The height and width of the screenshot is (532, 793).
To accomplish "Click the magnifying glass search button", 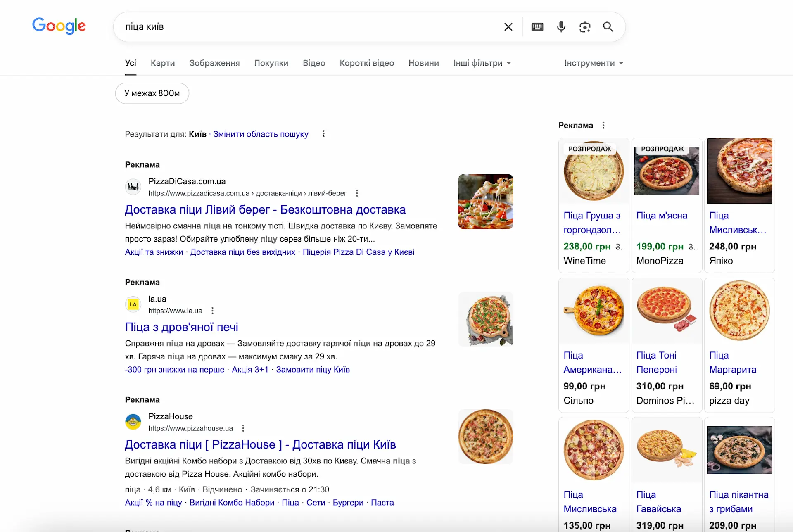I will [x=608, y=27].
